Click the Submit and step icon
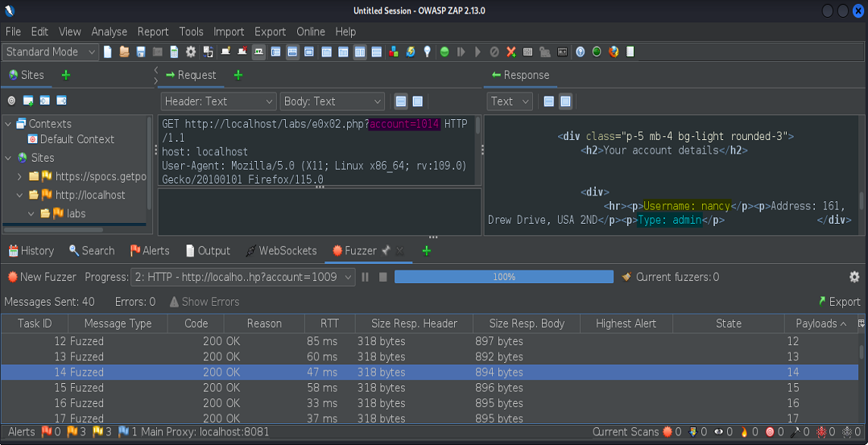The width and height of the screenshot is (868, 445). point(461,52)
